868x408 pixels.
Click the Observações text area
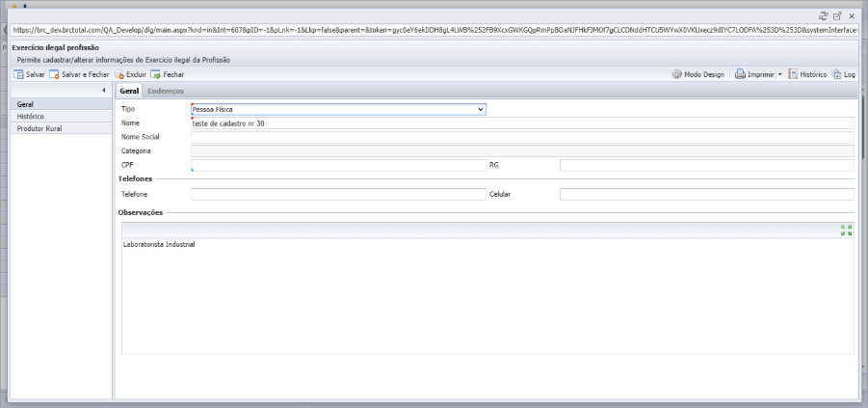pyautogui.click(x=487, y=296)
